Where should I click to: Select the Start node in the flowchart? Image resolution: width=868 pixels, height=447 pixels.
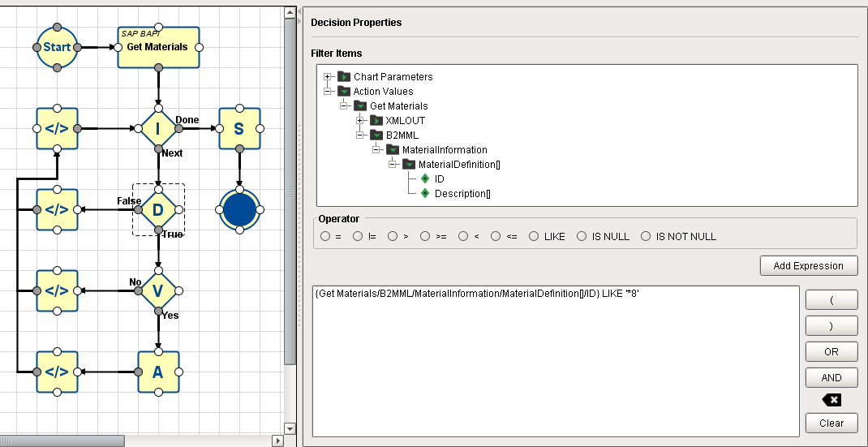point(57,47)
